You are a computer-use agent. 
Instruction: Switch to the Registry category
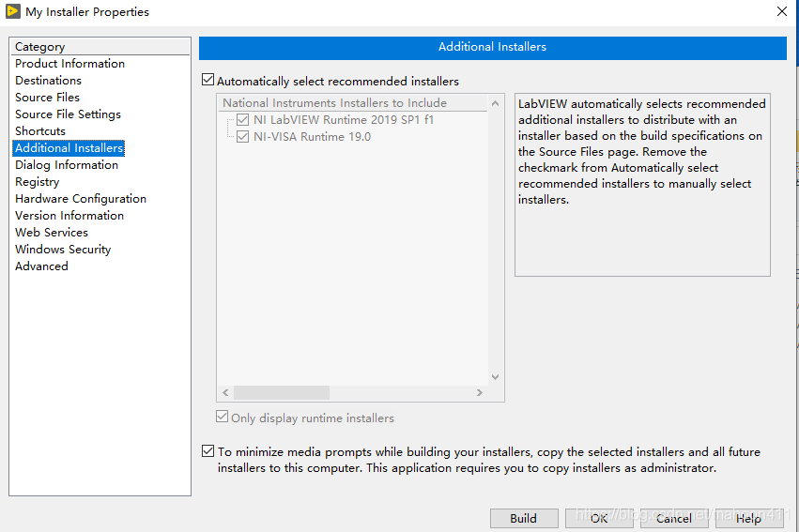pos(38,182)
